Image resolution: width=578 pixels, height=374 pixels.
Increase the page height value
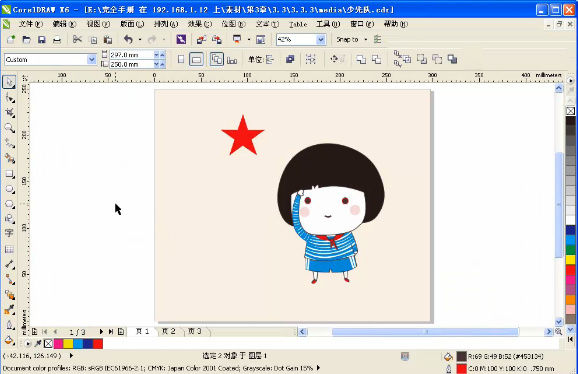pyautogui.click(x=162, y=64)
